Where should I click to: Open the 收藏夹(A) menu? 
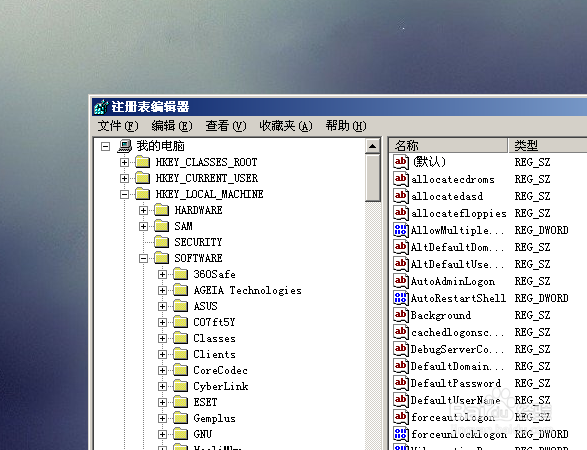click(285, 126)
